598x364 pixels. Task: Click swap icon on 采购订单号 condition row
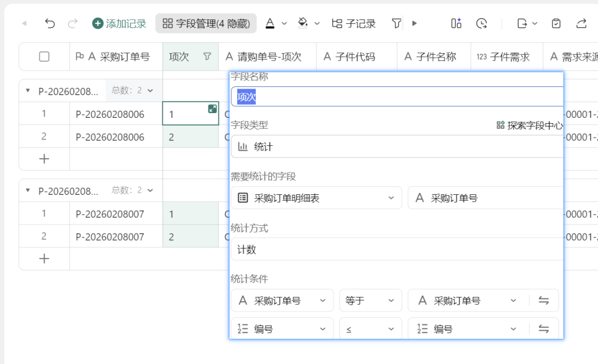tap(544, 300)
